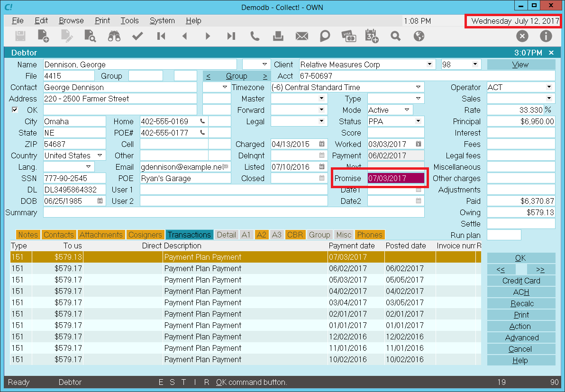The image size is (565, 392).
Task: Click the new record document icon
Action: [x=43, y=36]
